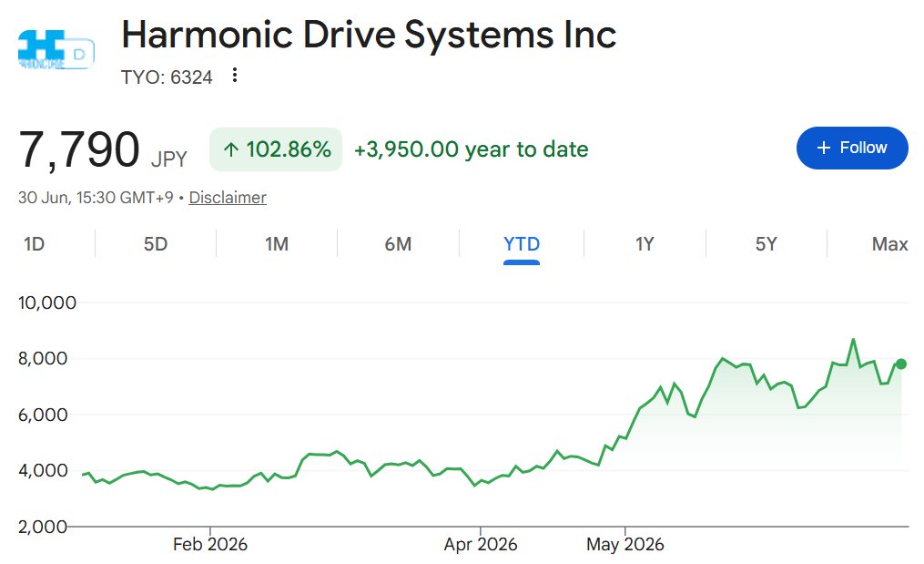Click the 10,000 y-axis label
This screenshot has height=564, width=924.
tap(47, 303)
